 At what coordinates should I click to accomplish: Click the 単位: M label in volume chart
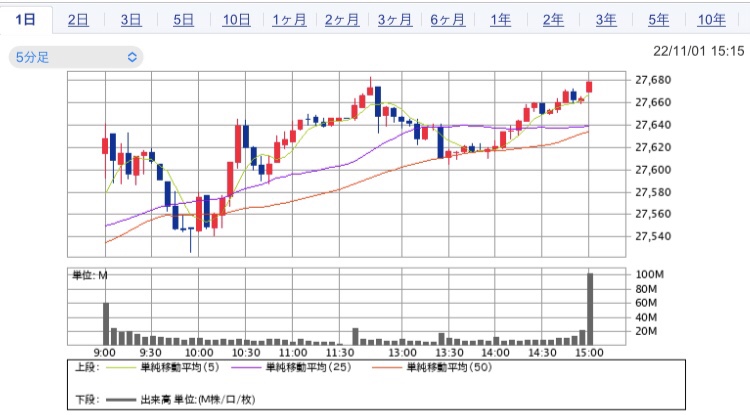(90, 275)
